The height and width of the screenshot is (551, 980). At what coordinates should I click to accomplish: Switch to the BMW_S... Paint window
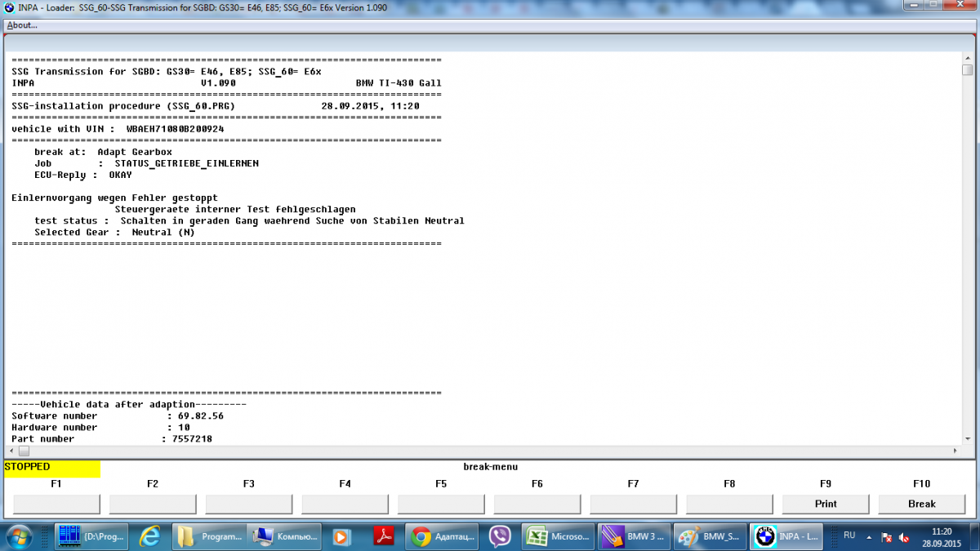coord(710,536)
